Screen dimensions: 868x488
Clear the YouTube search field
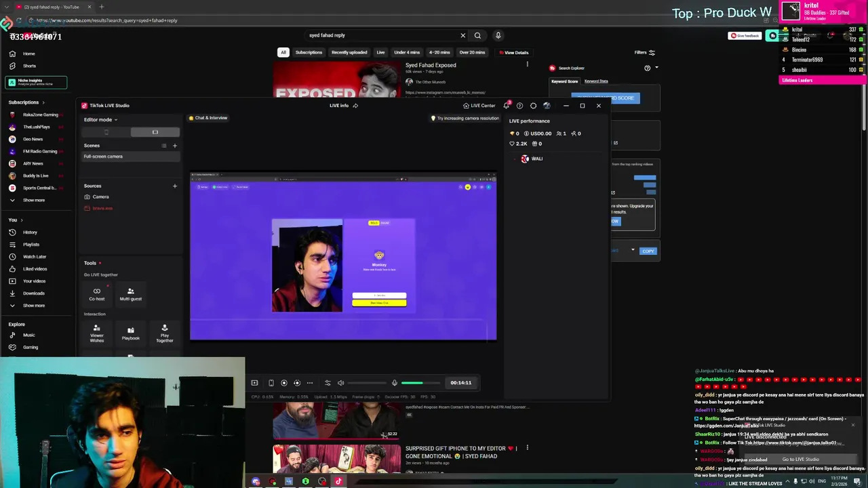pos(463,35)
